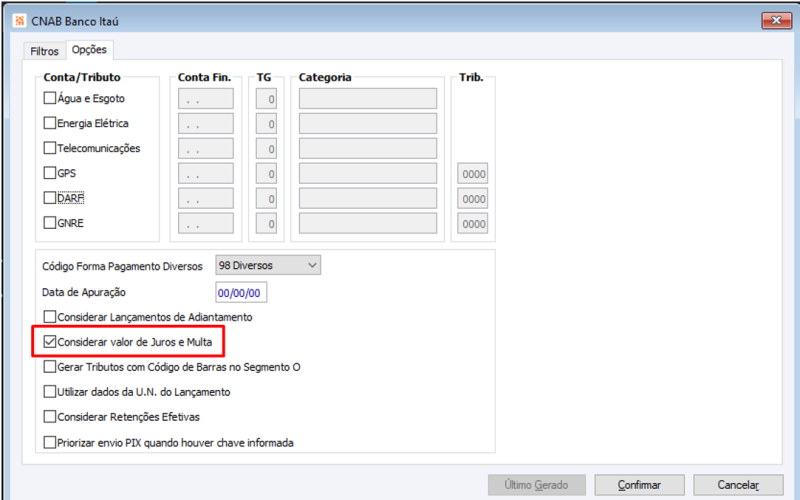
Task: Click the TG field in Energia Elétrica row
Action: click(266, 123)
